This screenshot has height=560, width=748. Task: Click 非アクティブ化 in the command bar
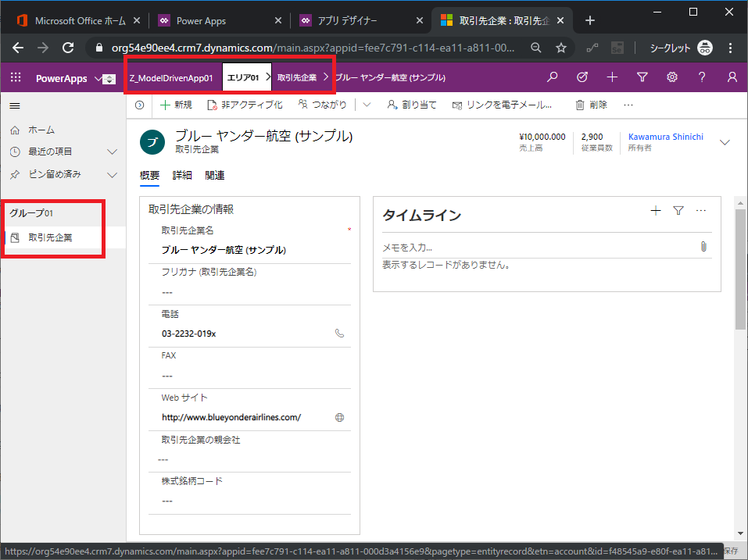point(245,105)
